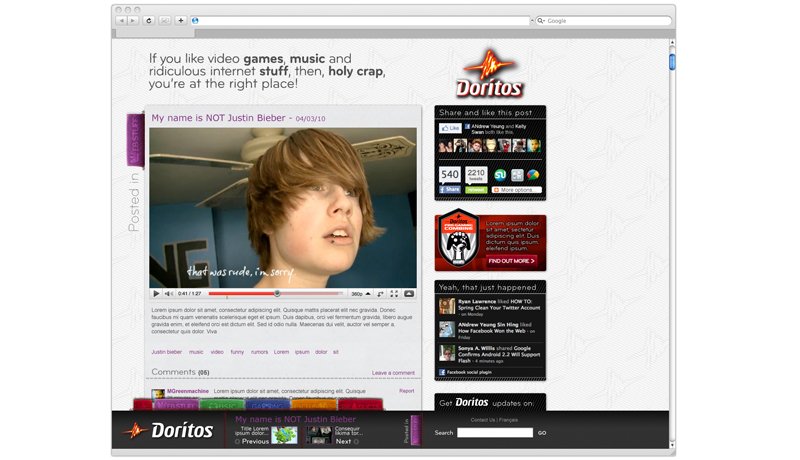The height and width of the screenshot is (460, 800).
Task: Reload the page with the refresh icon
Action: [x=149, y=20]
